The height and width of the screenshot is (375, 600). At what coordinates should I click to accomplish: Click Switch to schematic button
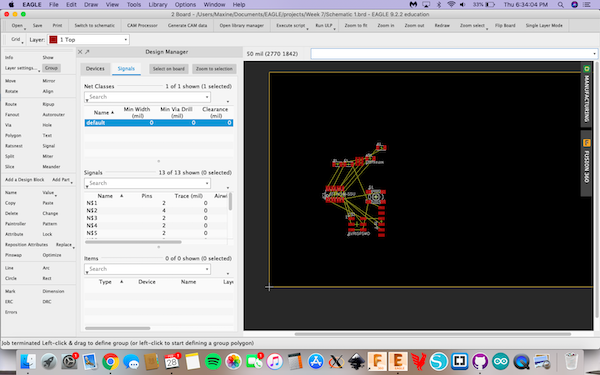click(x=95, y=25)
